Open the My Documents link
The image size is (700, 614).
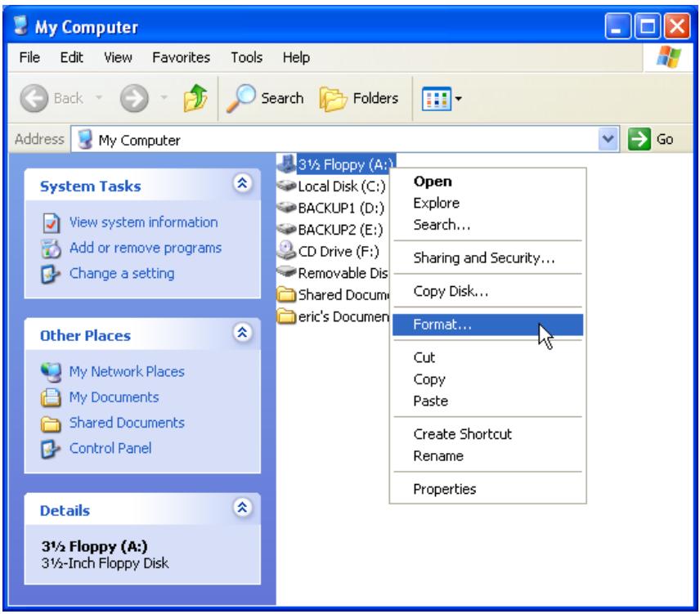(114, 397)
